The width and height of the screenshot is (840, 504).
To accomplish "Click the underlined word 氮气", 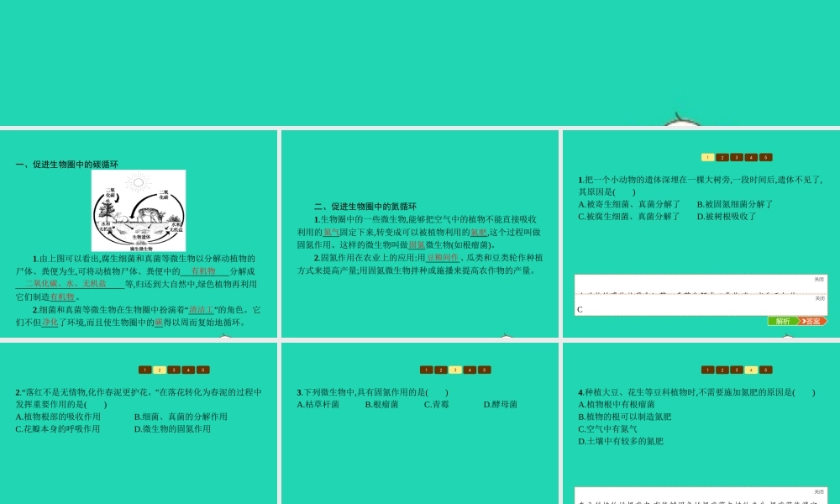I will [x=331, y=233].
